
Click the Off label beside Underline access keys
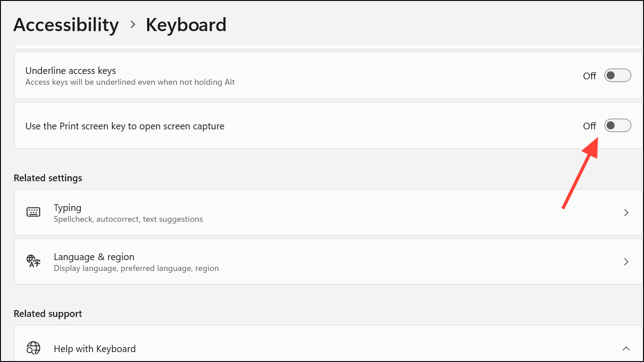pyautogui.click(x=589, y=76)
